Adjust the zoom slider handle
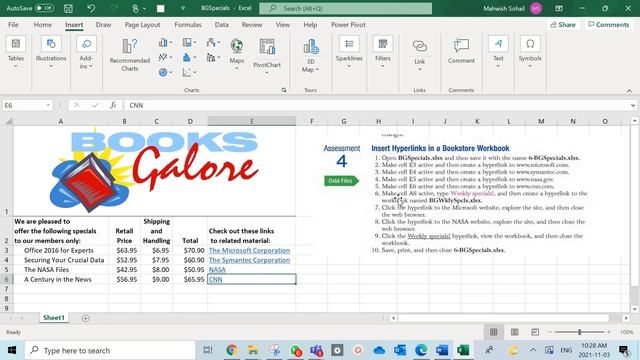This screenshot has height=360, width=640. 579,332
